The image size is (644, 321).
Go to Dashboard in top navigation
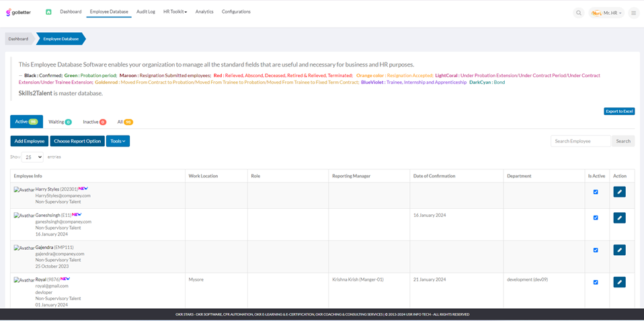click(71, 12)
